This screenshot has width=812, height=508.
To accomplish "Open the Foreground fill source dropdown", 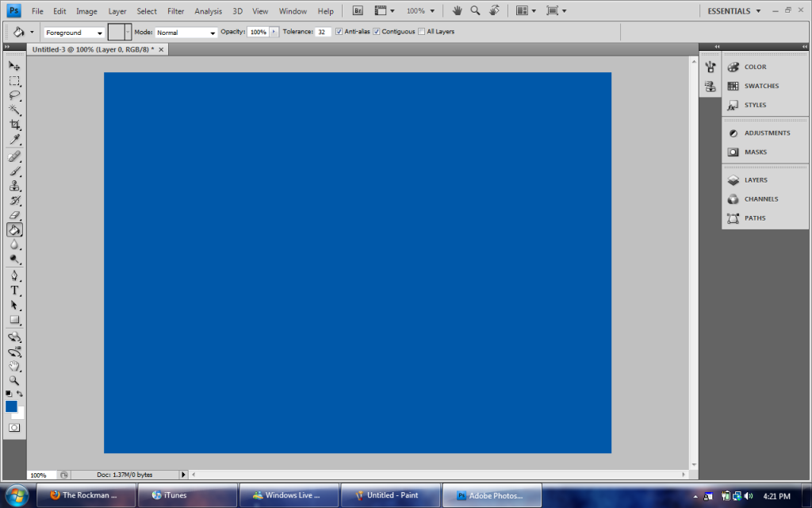I will [x=74, y=33].
